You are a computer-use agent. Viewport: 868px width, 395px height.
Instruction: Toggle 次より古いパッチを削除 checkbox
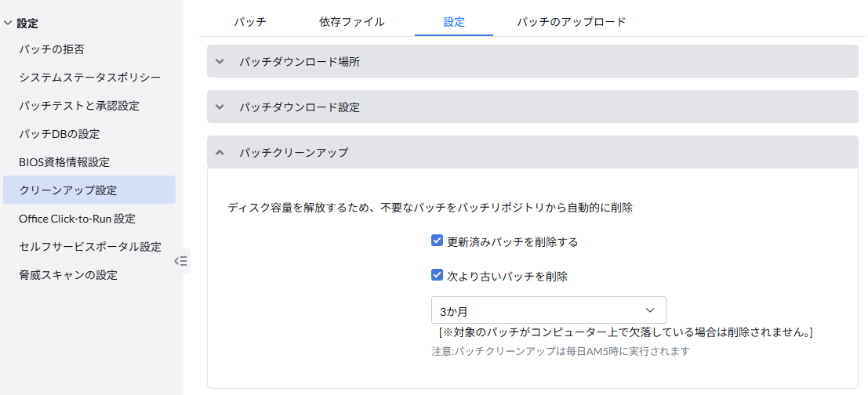click(x=438, y=276)
